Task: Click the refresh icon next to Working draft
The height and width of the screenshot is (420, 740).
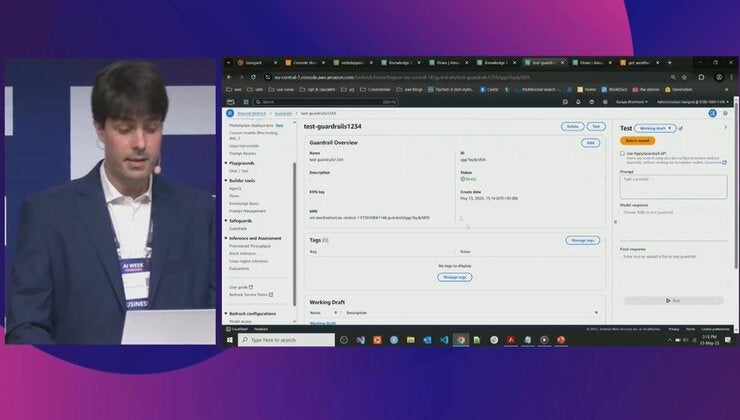Action: pyautogui.click(x=681, y=128)
